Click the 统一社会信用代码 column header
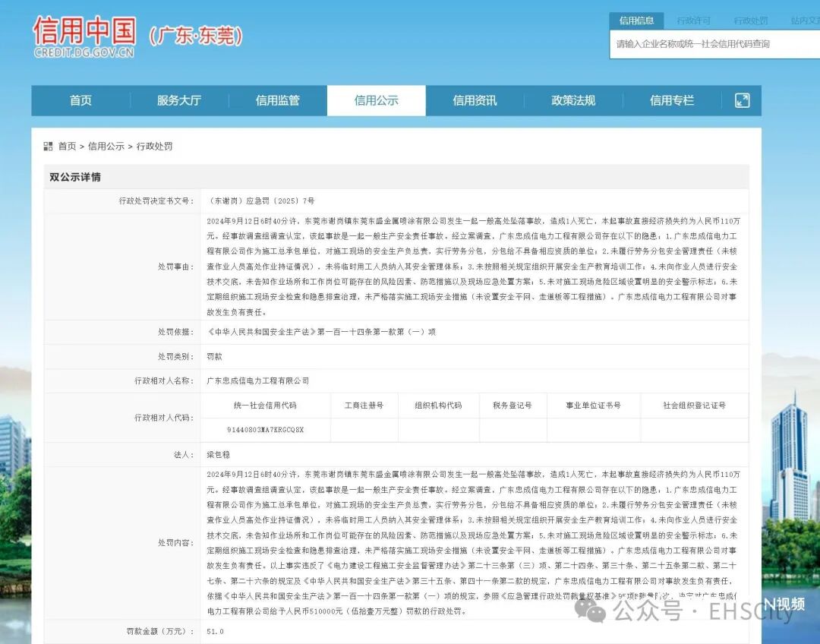 click(265, 406)
